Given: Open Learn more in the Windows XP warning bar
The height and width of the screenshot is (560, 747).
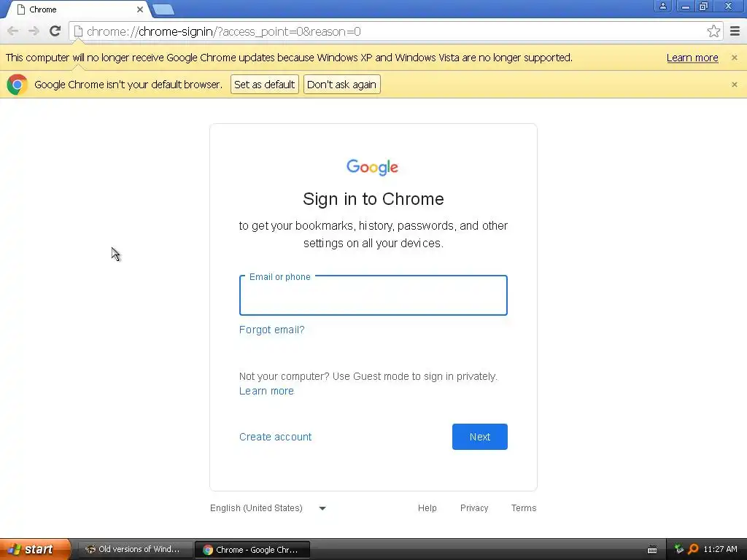Looking at the screenshot, I should (692, 58).
